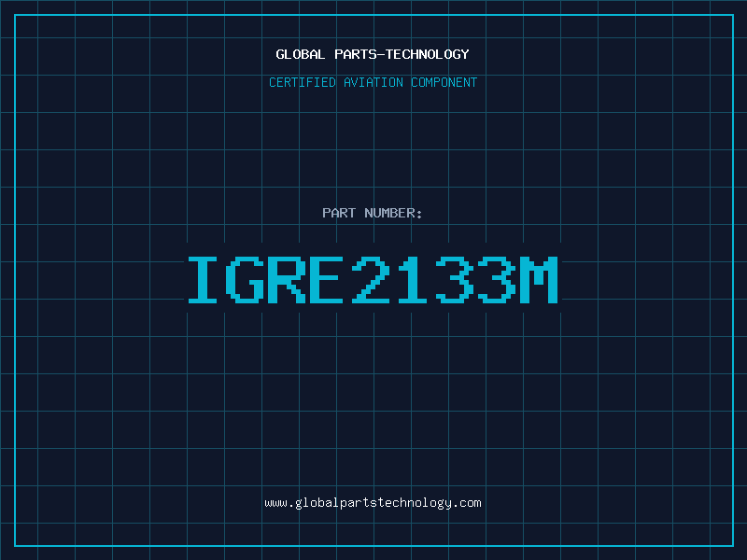Select the part number IGRE2133M
The image size is (747, 560).
(x=373, y=279)
